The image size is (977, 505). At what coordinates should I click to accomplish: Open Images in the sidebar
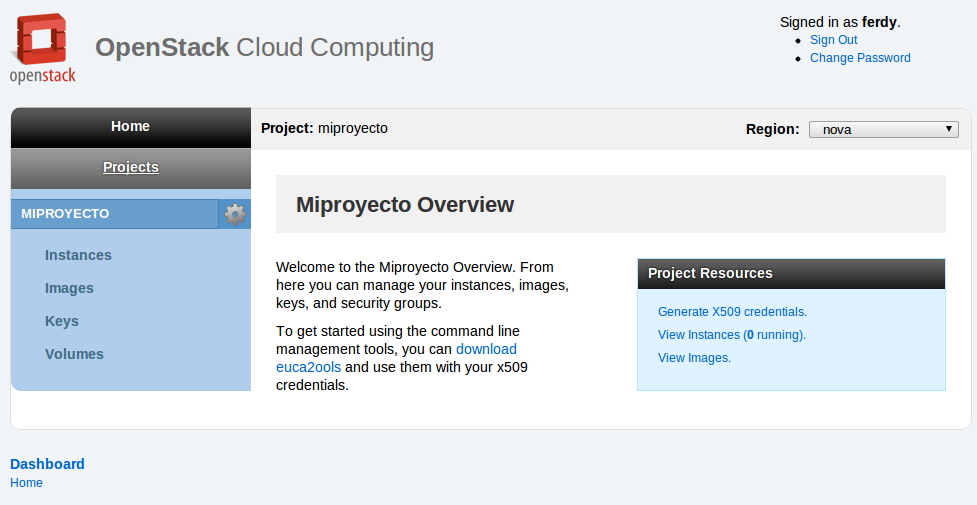(x=69, y=288)
